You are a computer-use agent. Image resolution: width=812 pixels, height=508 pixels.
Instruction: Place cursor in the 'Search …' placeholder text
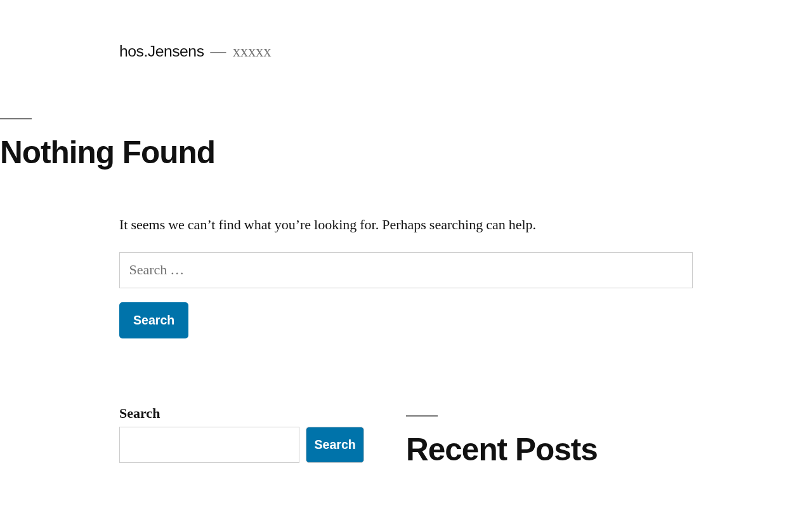pyautogui.click(x=156, y=270)
